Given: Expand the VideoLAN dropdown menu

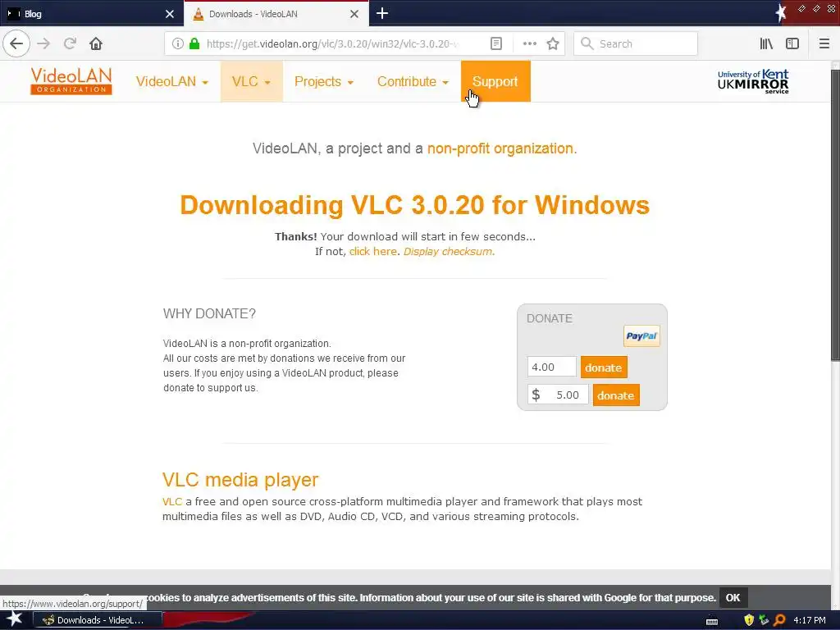Looking at the screenshot, I should (x=172, y=81).
